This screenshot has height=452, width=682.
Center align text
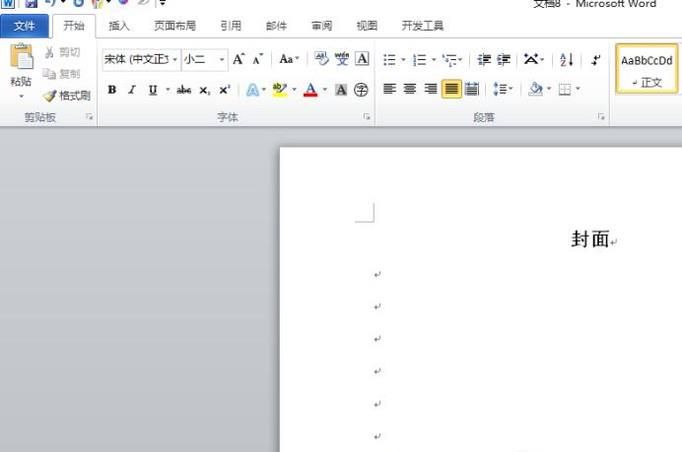(x=410, y=89)
